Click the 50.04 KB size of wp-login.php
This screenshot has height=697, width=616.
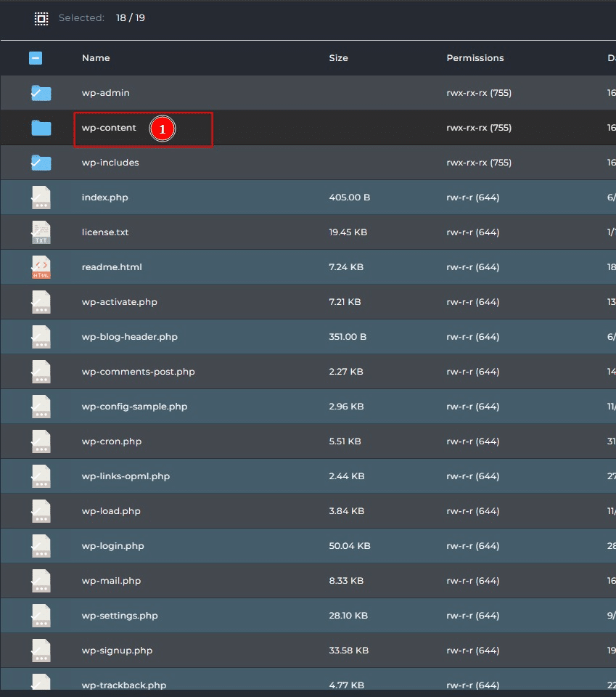click(350, 546)
